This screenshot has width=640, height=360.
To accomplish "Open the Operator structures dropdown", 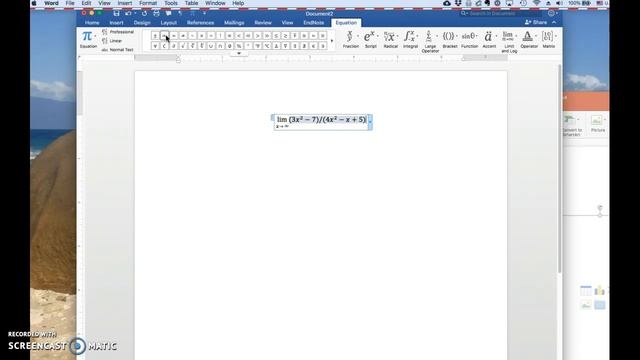I will click(529, 40).
